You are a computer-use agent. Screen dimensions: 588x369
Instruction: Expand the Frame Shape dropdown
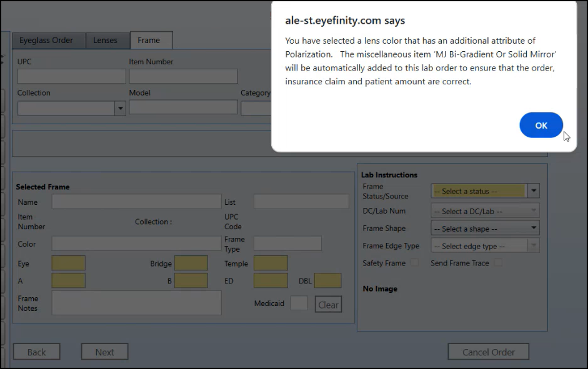point(485,229)
